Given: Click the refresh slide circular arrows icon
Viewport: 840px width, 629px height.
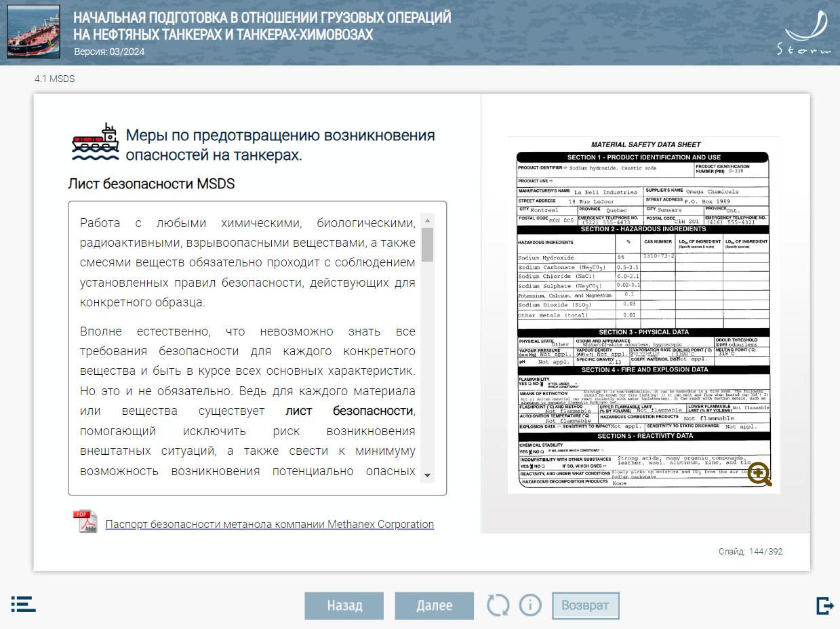Looking at the screenshot, I should (x=498, y=605).
